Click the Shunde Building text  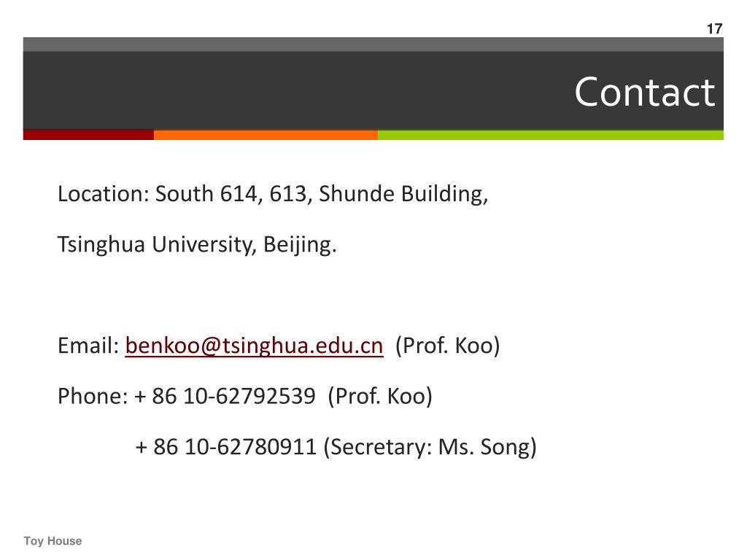pos(403,194)
